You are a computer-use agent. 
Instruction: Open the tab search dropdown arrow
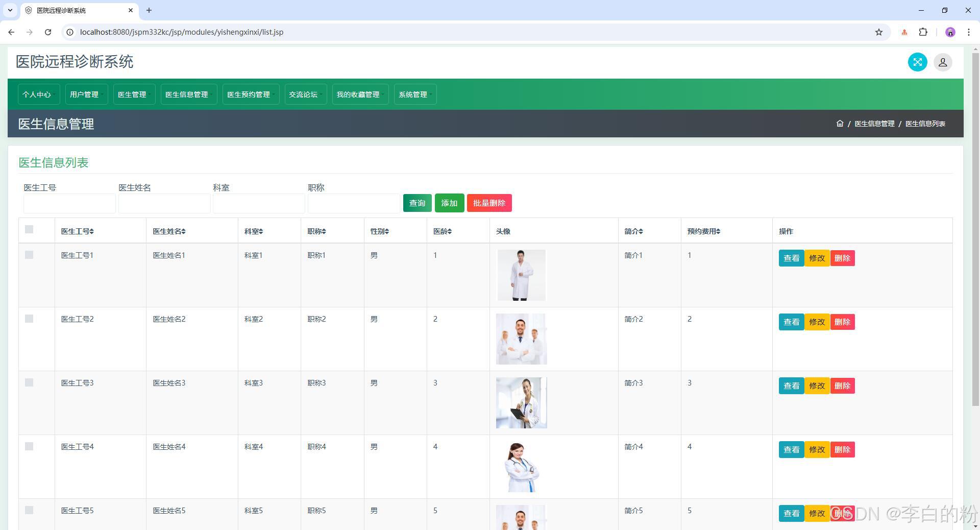coord(10,10)
